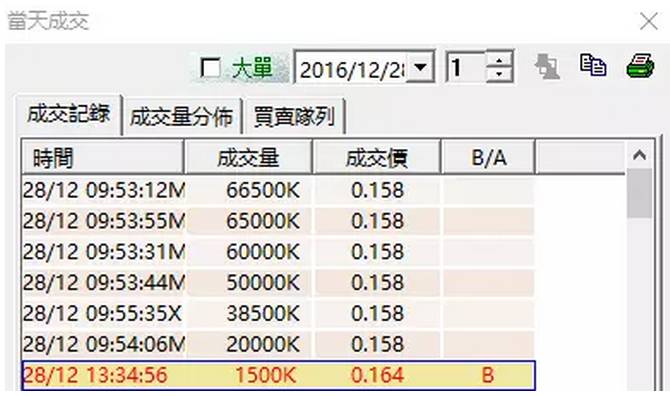Select the 28/12 09:55:35X row
The width and height of the screenshot is (670, 396).
point(278,313)
